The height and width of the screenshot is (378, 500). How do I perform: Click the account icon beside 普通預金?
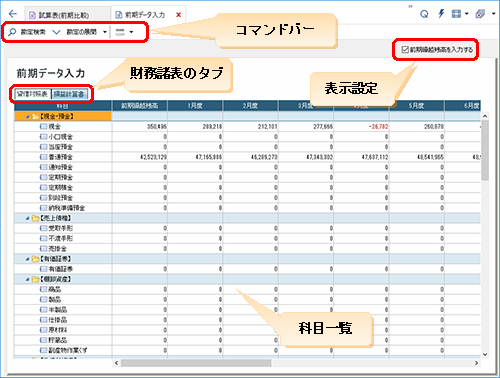tap(43, 157)
